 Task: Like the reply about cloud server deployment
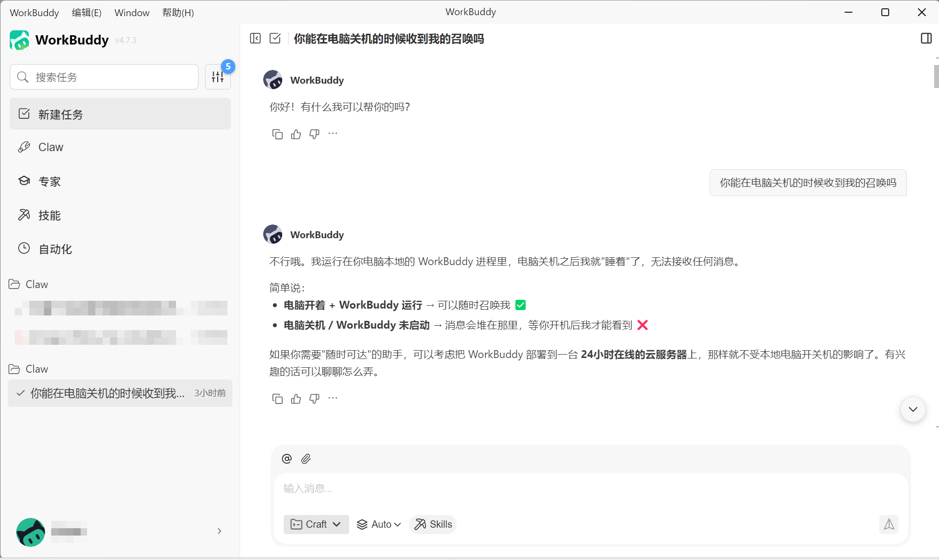point(296,399)
